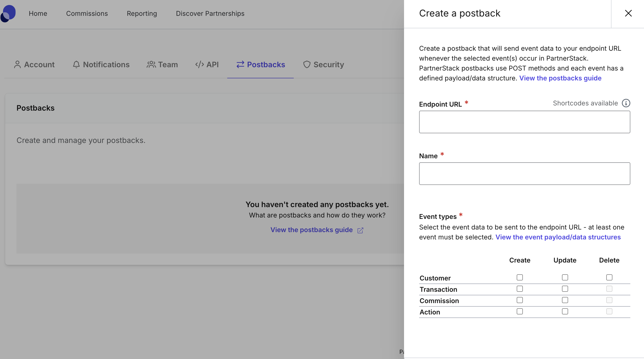The image size is (644, 359).
Task: Click the Endpoint URL input field
Action: [x=524, y=122]
